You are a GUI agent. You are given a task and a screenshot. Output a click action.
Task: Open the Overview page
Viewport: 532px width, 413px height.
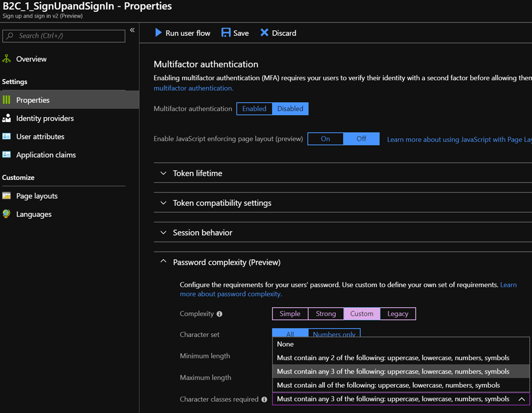click(31, 59)
